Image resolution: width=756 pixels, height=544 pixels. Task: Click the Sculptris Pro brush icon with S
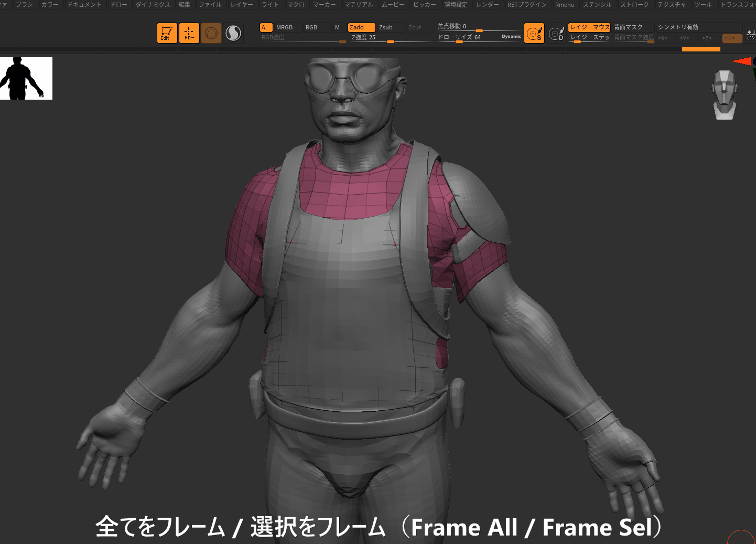click(x=534, y=33)
